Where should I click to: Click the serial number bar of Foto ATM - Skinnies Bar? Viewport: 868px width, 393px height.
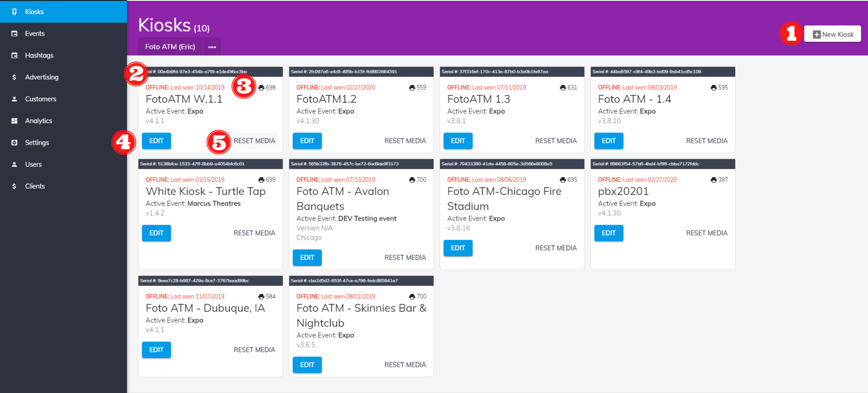[x=361, y=280]
